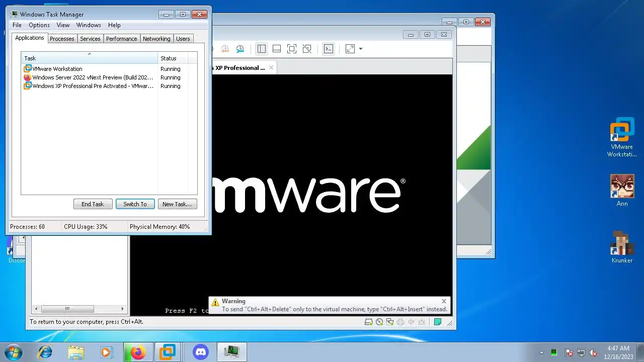Switch to the Performance tab
This screenshot has height=362, width=644.
pos(121,39)
